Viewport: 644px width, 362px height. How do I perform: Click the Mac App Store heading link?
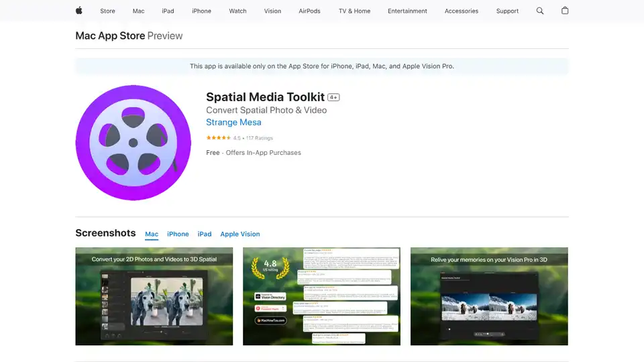(x=110, y=36)
